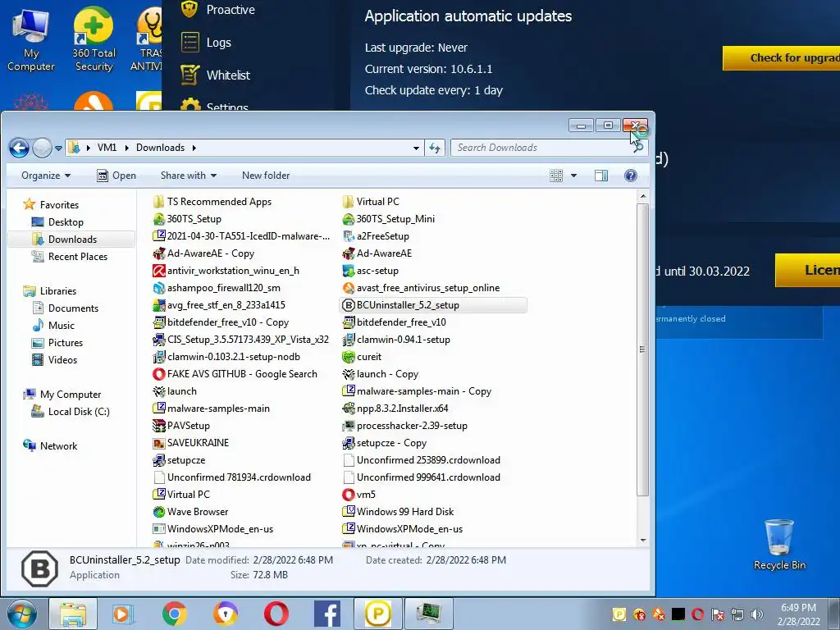Open the recent pages dropdown arrow
Image resolution: width=840 pixels, height=630 pixels.
(58, 148)
